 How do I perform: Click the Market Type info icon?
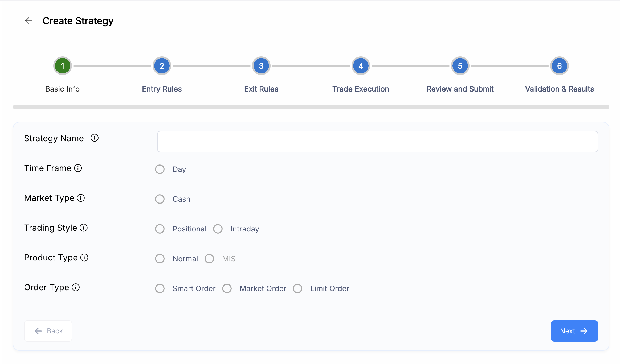[81, 198]
